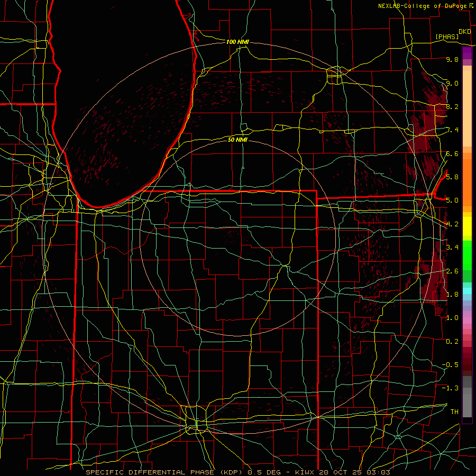Pick the pink segment near 1.0

(x=467, y=321)
